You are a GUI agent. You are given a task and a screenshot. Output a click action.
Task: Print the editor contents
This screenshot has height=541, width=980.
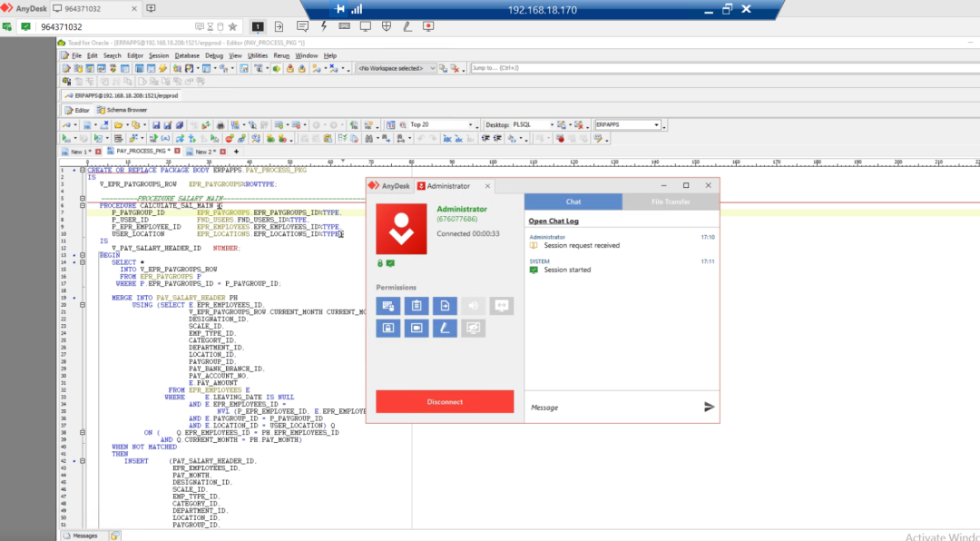click(220, 124)
